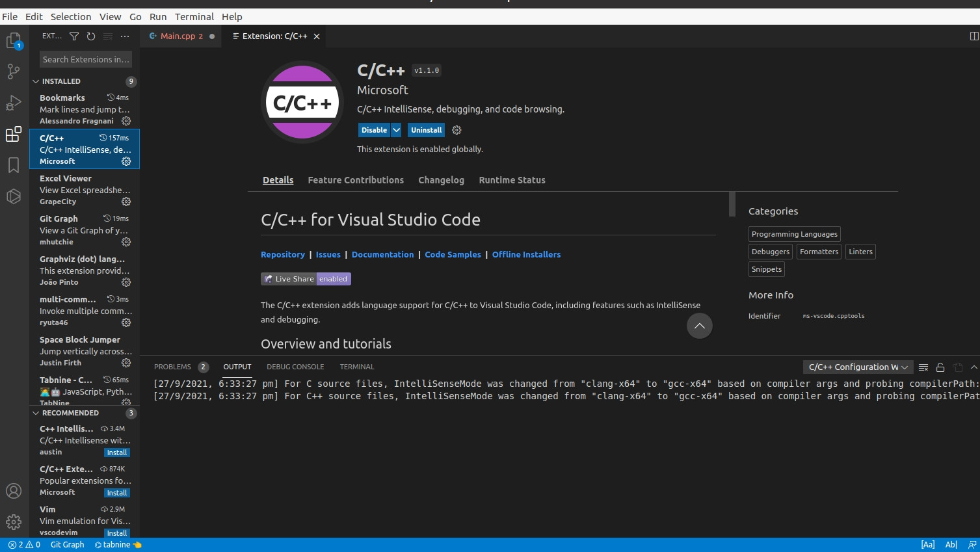Screen dimensions: 980x552
Task: Click the details page vertical scrollbar
Action: point(732,204)
